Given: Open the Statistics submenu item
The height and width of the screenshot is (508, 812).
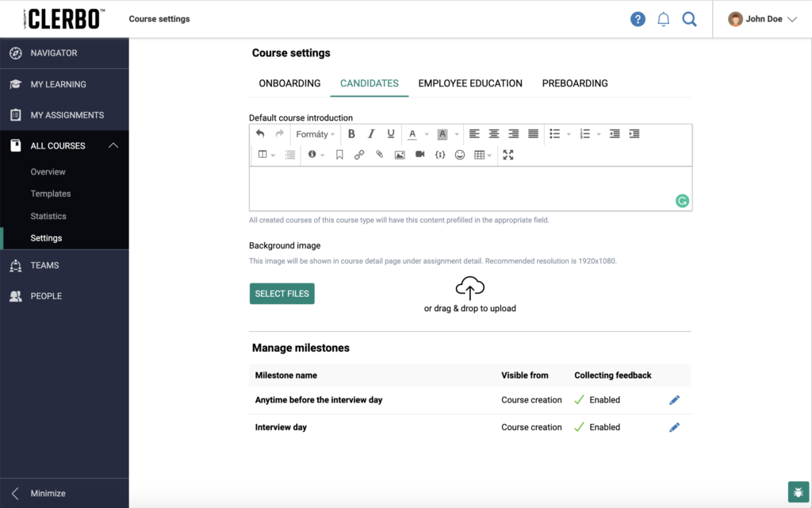Looking at the screenshot, I should 48,216.
